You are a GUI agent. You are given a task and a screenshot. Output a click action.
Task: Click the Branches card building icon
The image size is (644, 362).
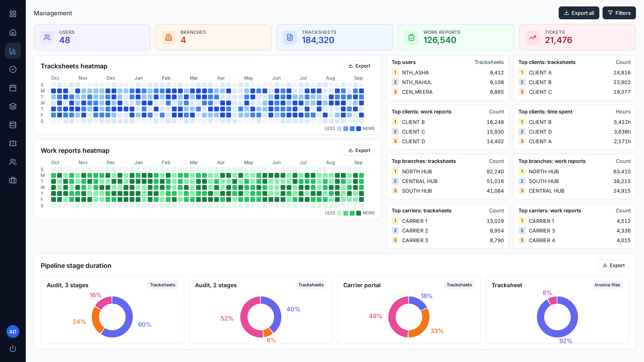tap(168, 37)
